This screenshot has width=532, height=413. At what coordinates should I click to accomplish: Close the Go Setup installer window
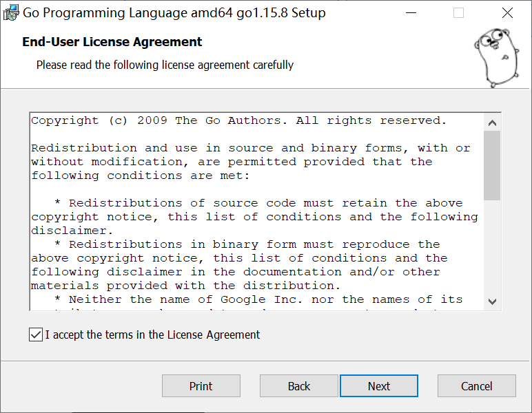[x=507, y=13]
